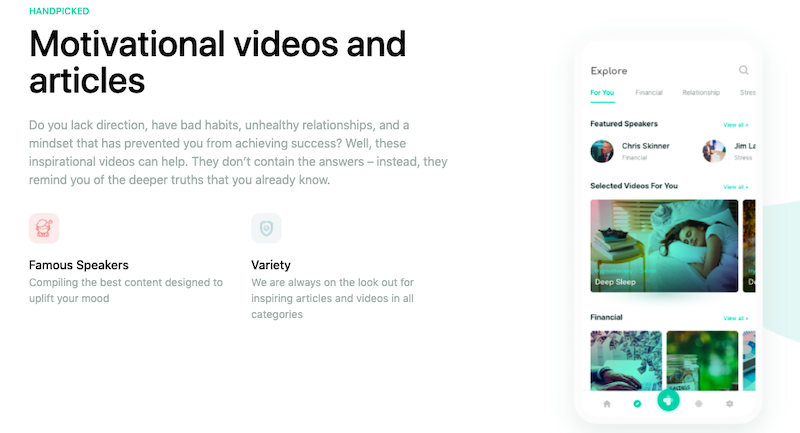Image resolution: width=800 pixels, height=433 pixels.
Task: Click the search magnifier icon in Explore
Action: point(743,70)
